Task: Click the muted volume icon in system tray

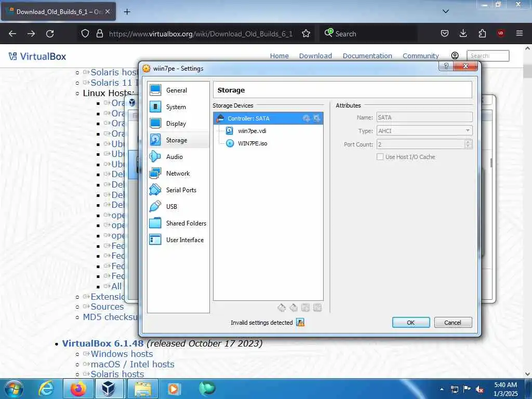Action: [480, 390]
